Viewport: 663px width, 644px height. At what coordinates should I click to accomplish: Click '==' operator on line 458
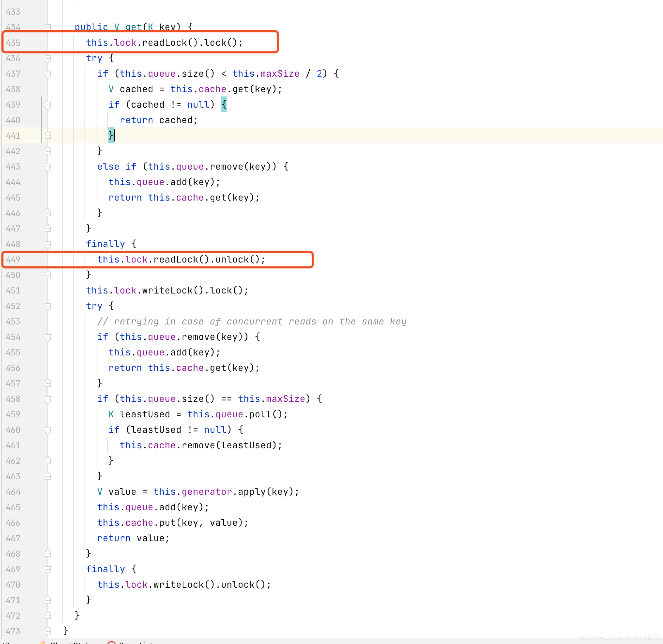coord(226,399)
